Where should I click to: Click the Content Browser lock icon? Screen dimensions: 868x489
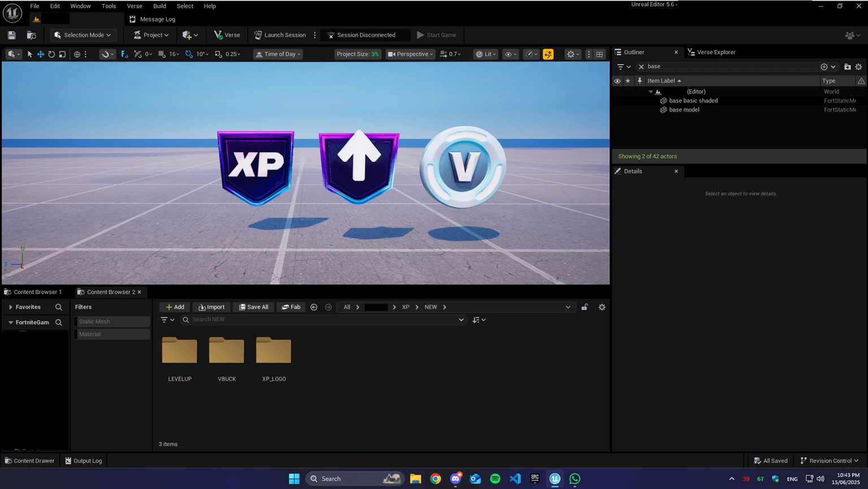pyautogui.click(x=585, y=307)
